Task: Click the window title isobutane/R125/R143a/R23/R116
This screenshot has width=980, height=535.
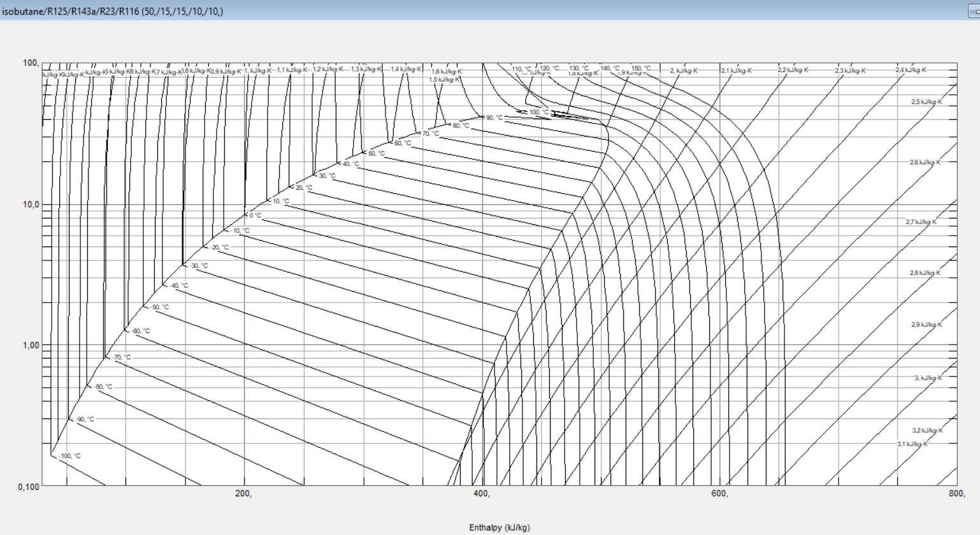Action: 113,11
